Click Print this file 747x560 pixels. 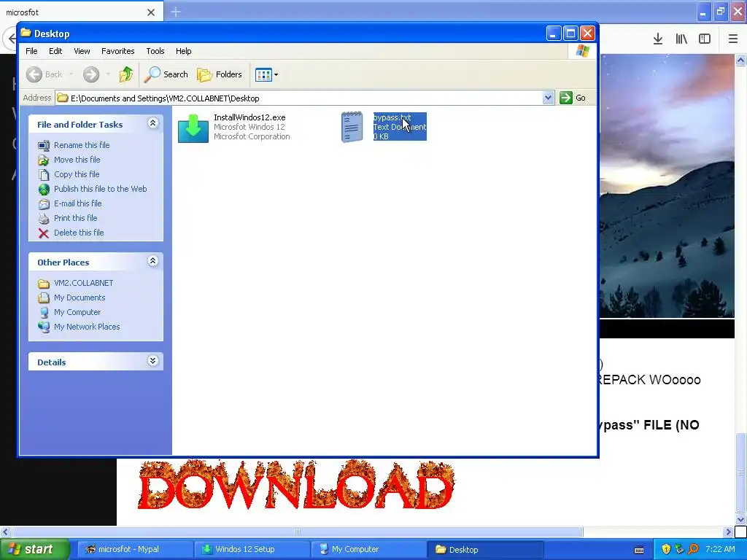pos(76,218)
